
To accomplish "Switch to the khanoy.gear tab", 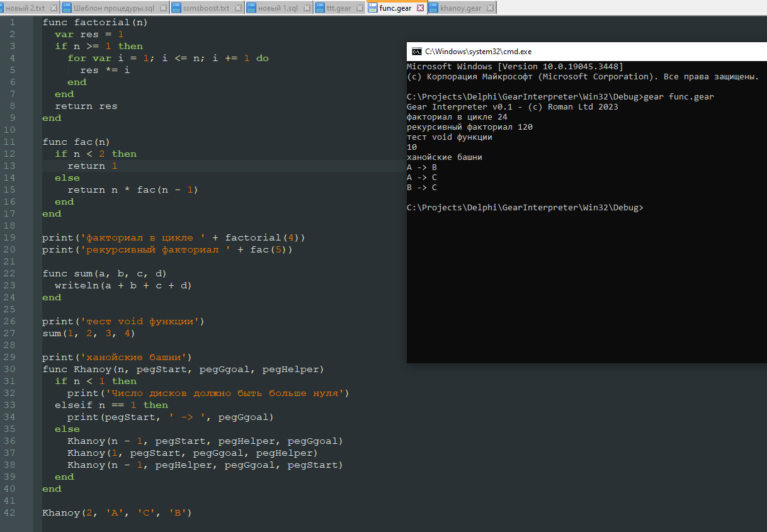I will coord(460,8).
